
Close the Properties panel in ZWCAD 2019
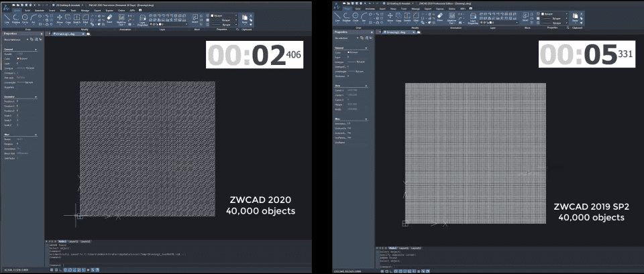(372, 32)
